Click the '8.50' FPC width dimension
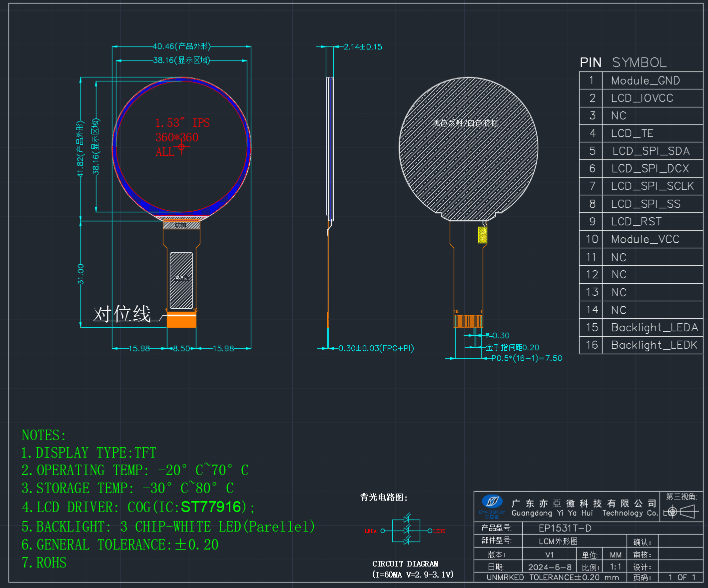This screenshot has height=588, width=708. point(181,349)
